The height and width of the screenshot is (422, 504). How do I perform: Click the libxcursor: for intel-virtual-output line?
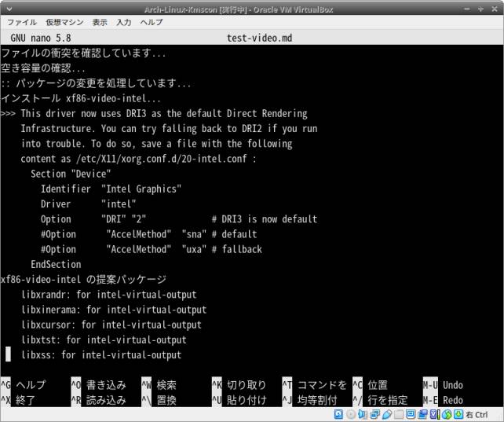click(111, 325)
